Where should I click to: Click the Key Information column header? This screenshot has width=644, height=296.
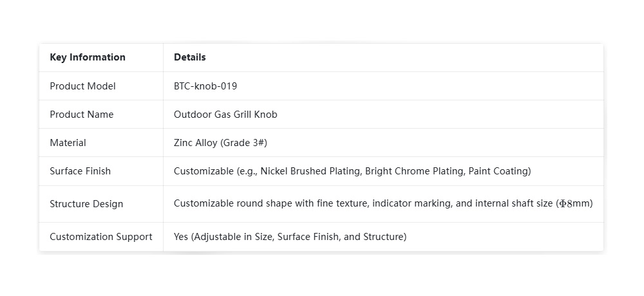point(88,57)
